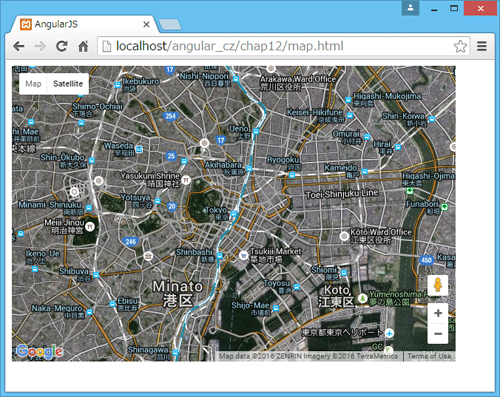Close the AngularJS tab

point(146,24)
